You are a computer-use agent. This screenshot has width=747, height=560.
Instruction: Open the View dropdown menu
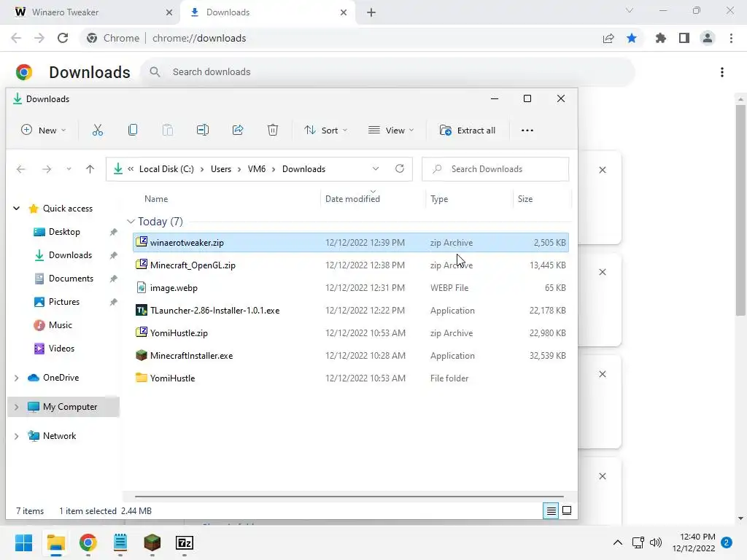point(391,130)
